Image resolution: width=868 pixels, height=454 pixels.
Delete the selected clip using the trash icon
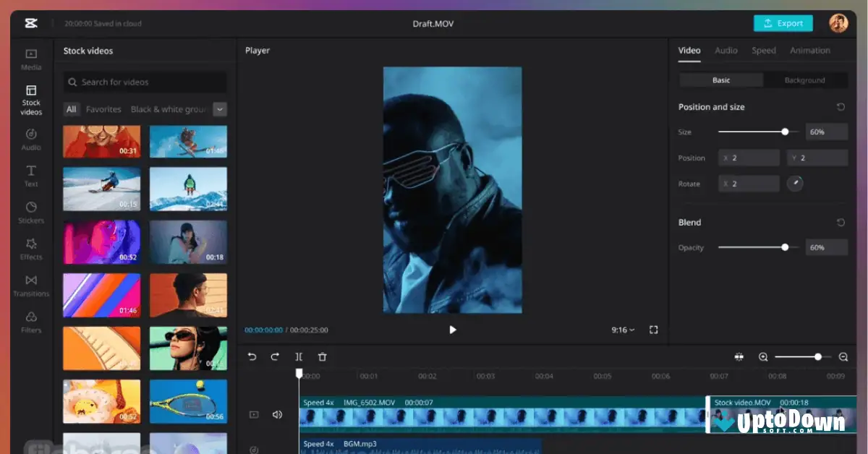click(322, 356)
